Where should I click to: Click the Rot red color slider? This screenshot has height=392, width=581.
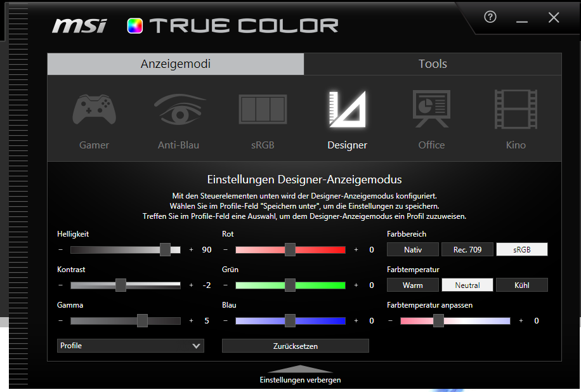coord(290,250)
